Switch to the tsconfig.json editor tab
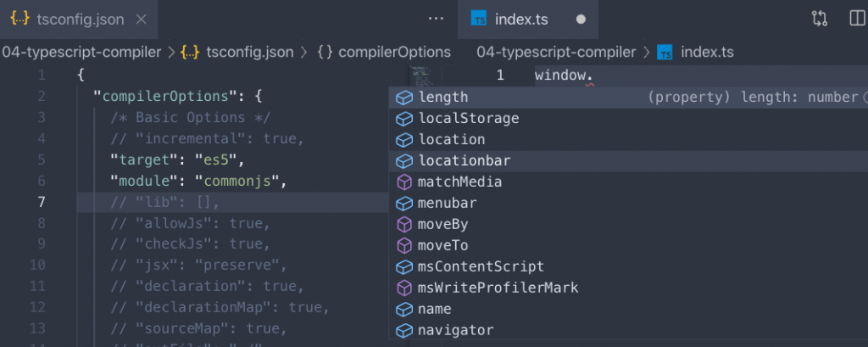 (79, 20)
